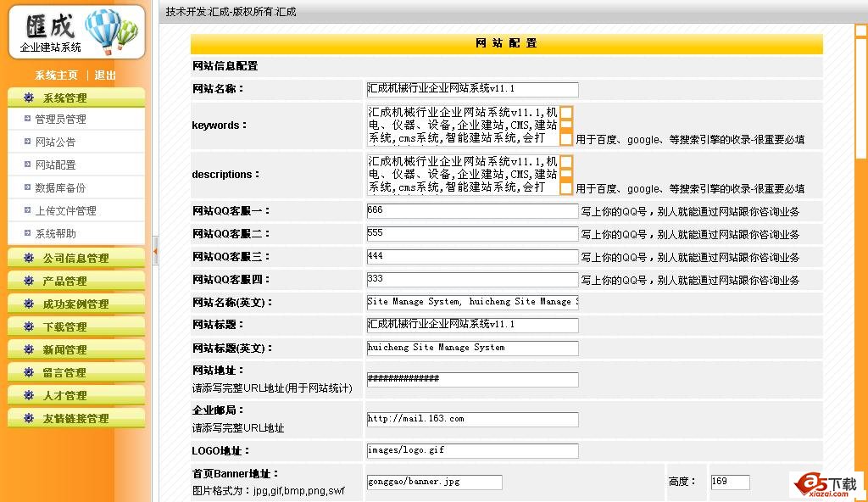Screen dimensions: 868x502
Task: Expand the 留言管理 section
Action: (64, 372)
